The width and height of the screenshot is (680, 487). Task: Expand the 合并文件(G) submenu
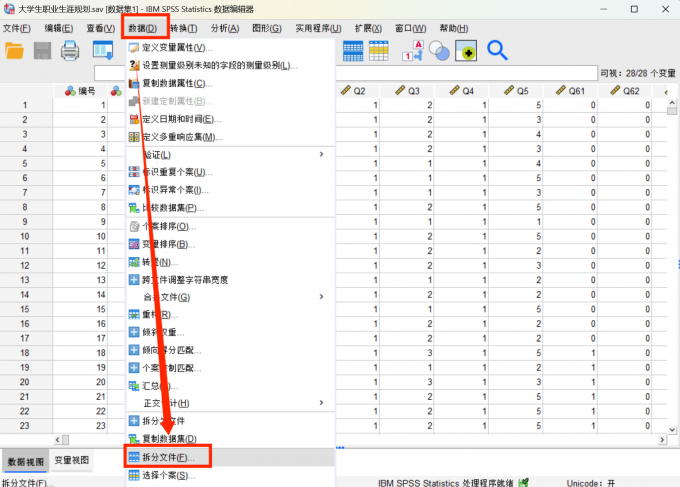click(231, 297)
